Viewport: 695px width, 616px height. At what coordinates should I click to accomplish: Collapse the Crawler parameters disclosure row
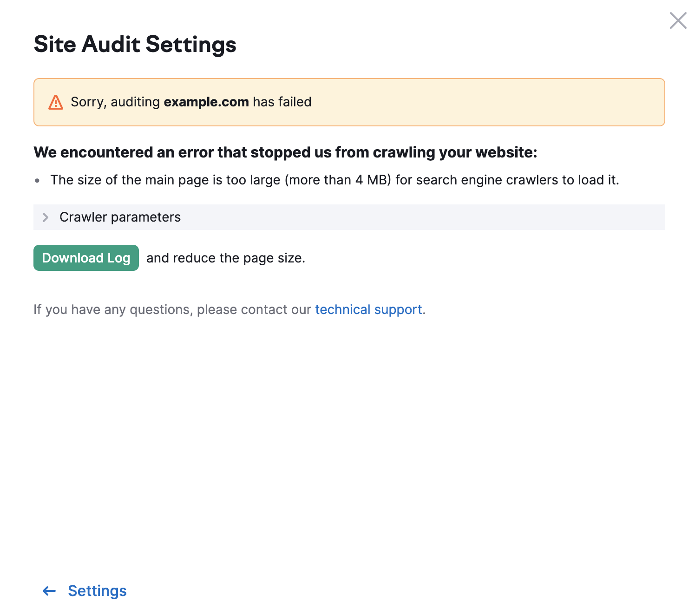pyautogui.click(x=119, y=217)
